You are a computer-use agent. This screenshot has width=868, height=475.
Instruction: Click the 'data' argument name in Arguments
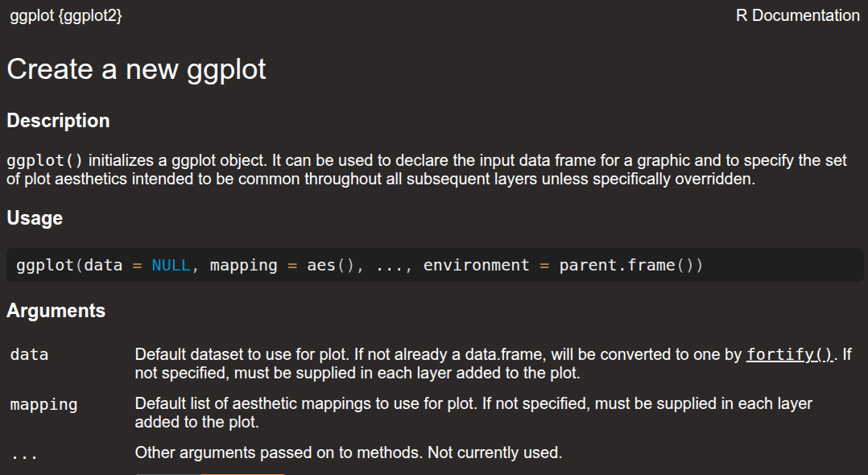[29, 354]
